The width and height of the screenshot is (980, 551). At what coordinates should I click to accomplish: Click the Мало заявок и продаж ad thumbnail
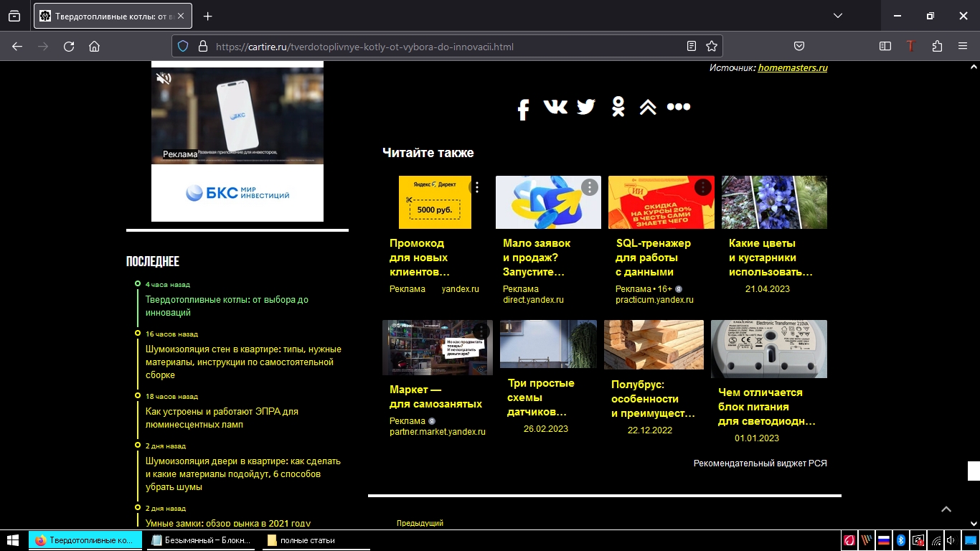click(x=548, y=202)
